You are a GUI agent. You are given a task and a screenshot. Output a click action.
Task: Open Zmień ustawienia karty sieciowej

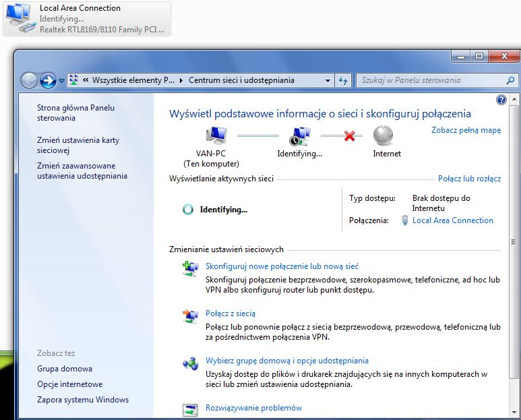[x=78, y=145]
